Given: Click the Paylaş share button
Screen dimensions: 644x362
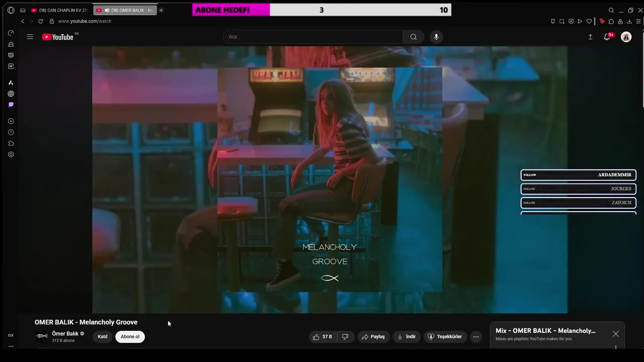Looking at the screenshot, I should pos(373,337).
